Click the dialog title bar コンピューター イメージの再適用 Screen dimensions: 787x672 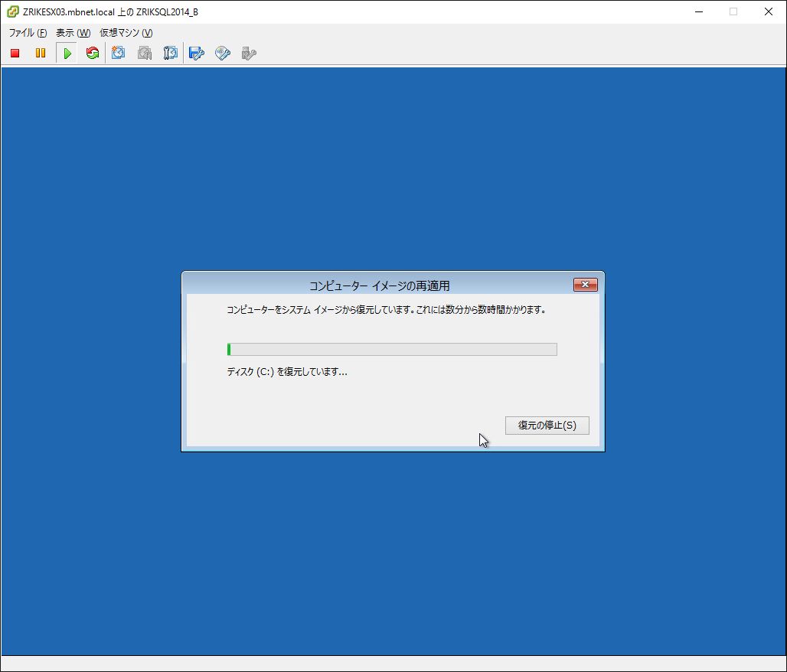pyautogui.click(x=379, y=285)
